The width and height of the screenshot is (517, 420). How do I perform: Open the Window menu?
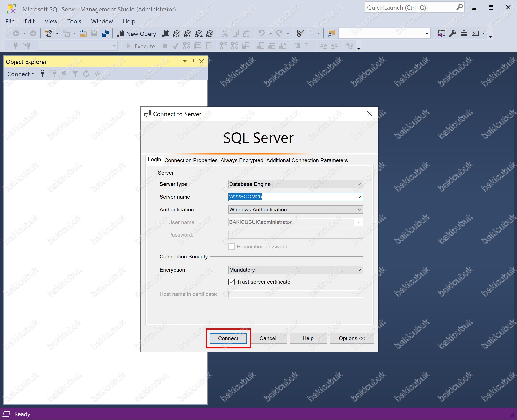[x=102, y=21]
